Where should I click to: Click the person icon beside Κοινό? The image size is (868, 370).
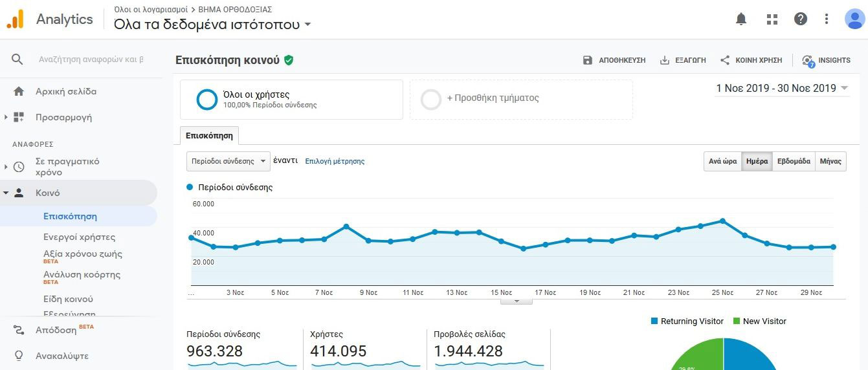[19, 193]
